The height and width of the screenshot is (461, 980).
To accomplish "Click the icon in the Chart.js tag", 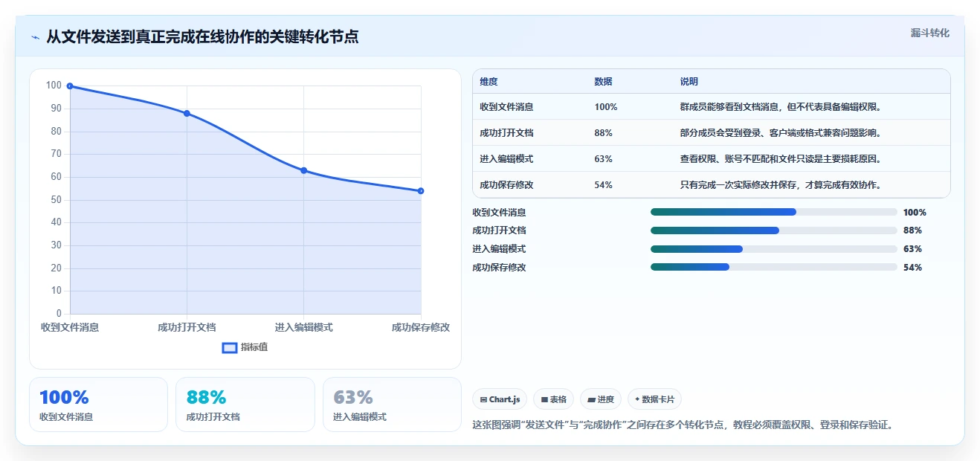I will pos(483,399).
